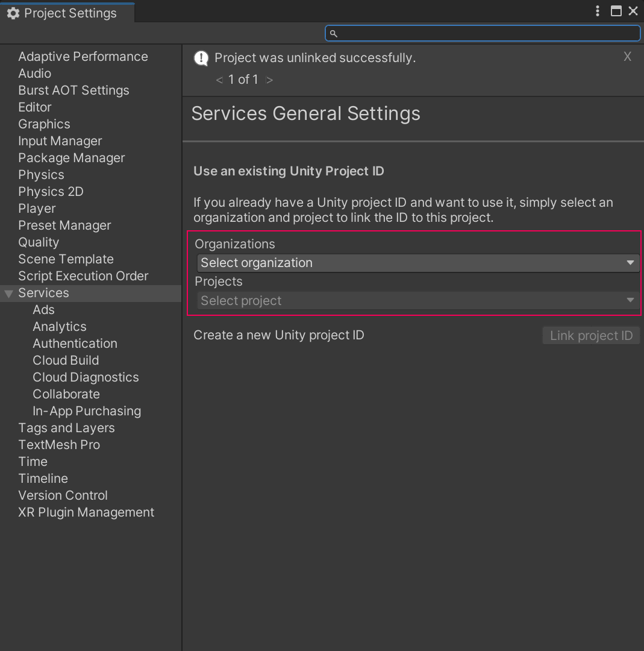This screenshot has width=644, height=651.
Task: Open the Cloud Build settings
Action: pyautogui.click(x=66, y=360)
